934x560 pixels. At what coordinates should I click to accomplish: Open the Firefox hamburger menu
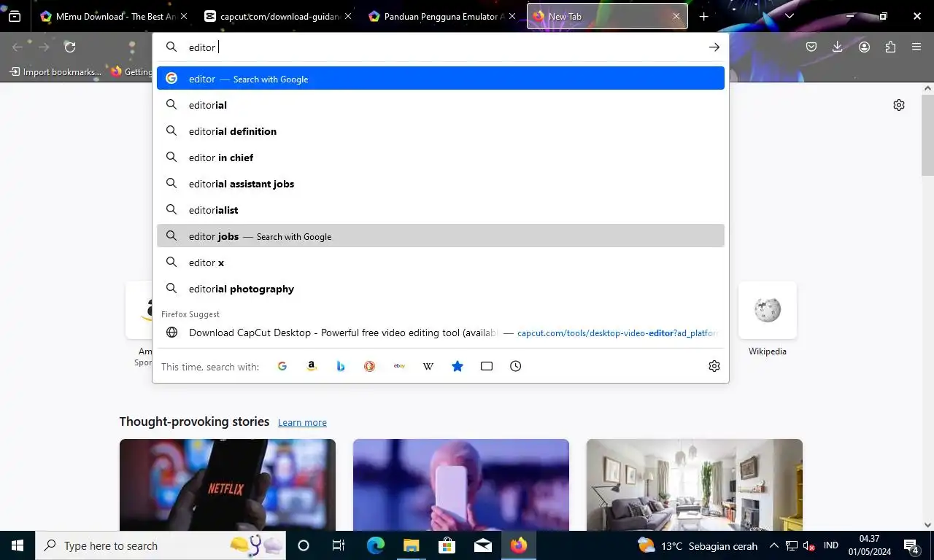(x=916, y=47)
